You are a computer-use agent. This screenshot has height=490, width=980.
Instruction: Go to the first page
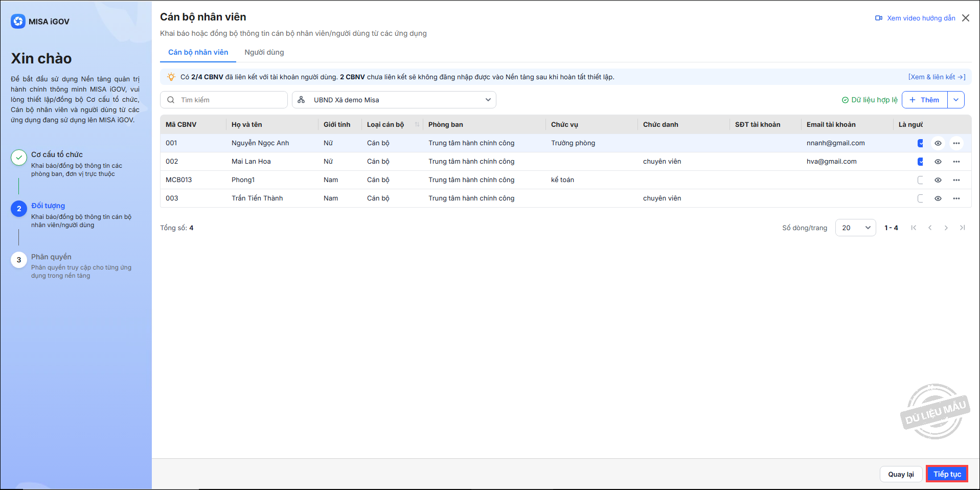coord(914,228)
